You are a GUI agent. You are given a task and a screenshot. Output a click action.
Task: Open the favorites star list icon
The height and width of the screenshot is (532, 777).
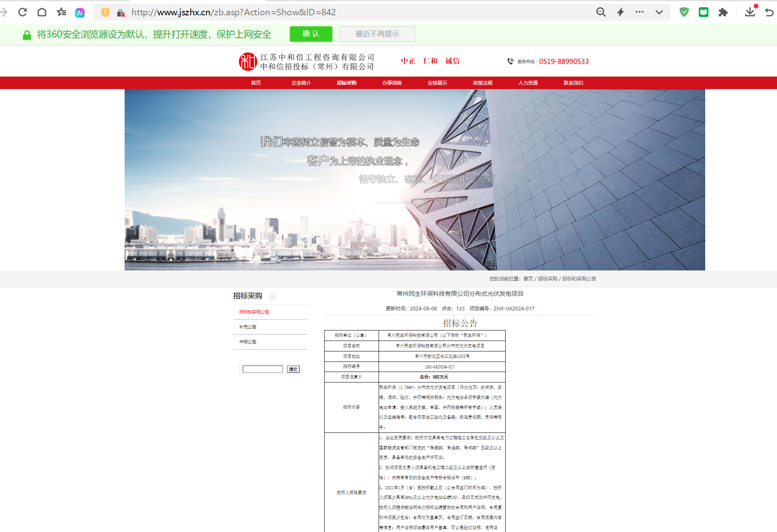pos(61,12)
